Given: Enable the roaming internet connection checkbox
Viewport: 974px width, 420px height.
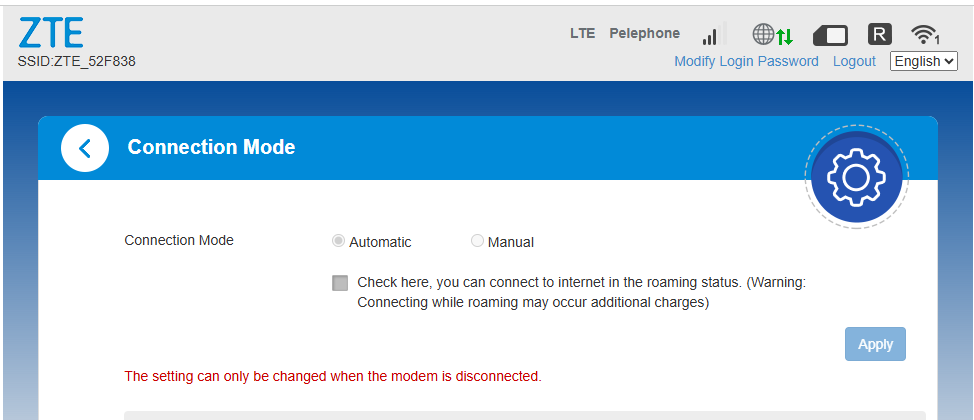Looking at the screenshot, I should 340,283.
